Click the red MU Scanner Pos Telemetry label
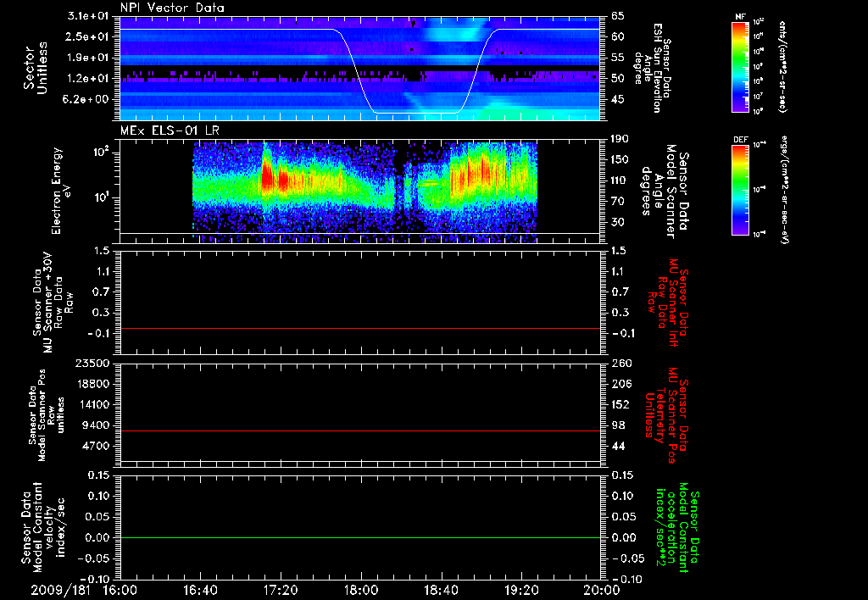868x600 pixels. (667, 415)
